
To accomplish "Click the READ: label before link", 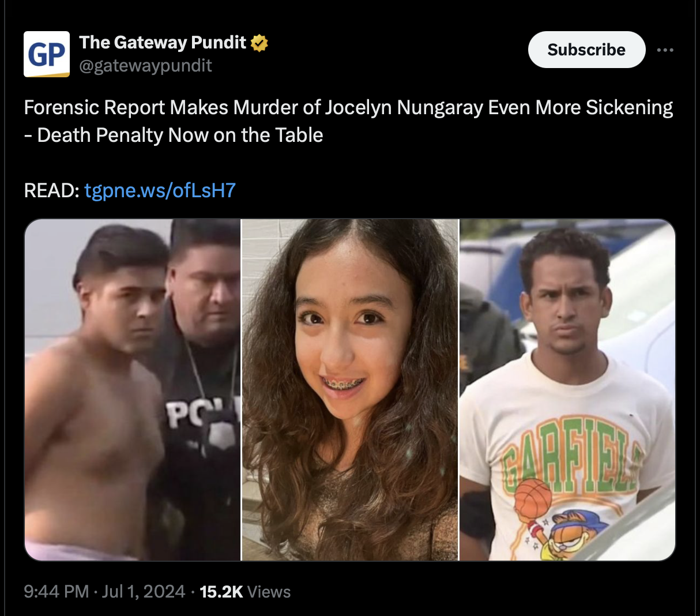I will tap(51, 190).
